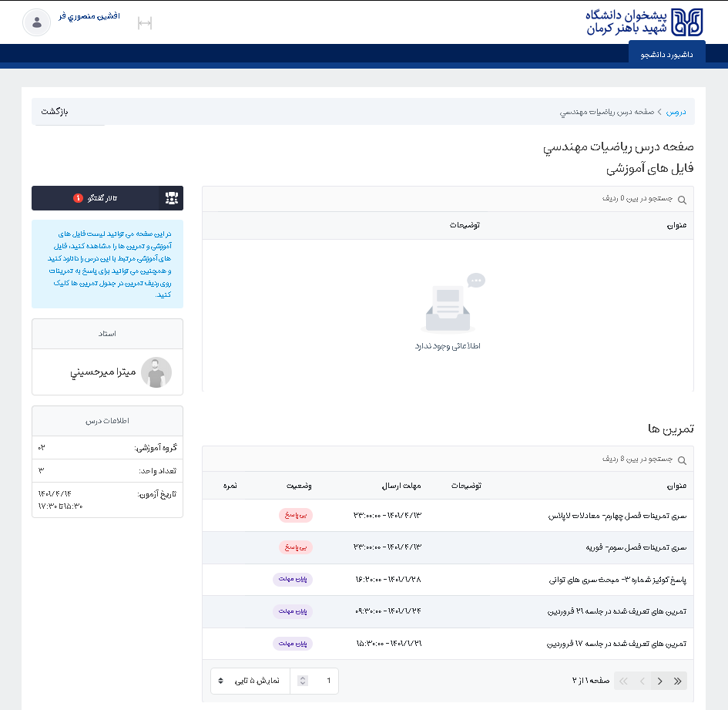Click پایان مهلت badge of ۱۷ فروردین row

(x=293, y=644)
